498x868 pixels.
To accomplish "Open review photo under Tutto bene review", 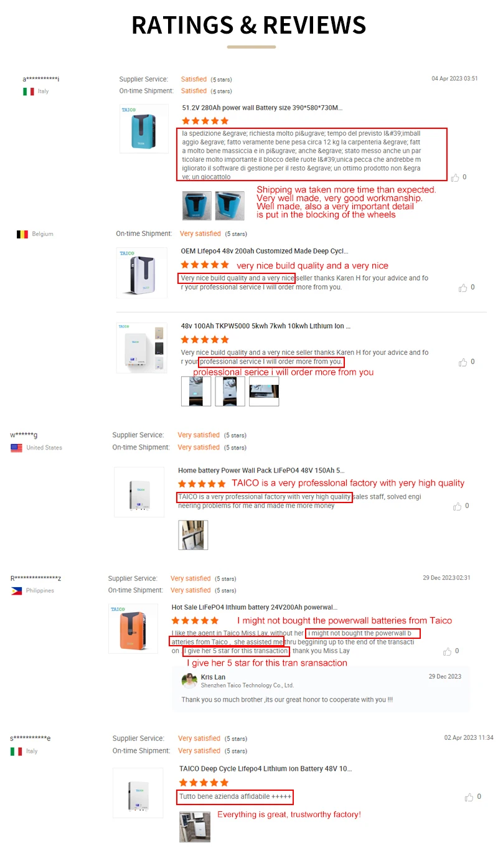I will coord(195,827).
